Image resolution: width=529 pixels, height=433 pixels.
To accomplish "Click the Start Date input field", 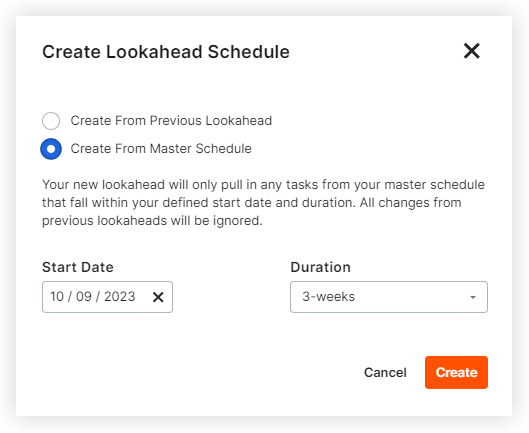I will point(107,297).
